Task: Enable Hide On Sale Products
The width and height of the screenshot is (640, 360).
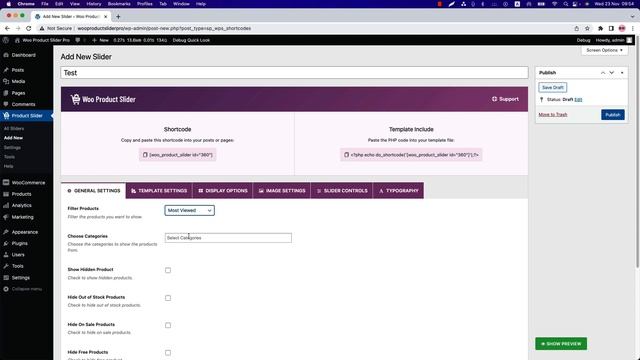Action: (168, 325)
